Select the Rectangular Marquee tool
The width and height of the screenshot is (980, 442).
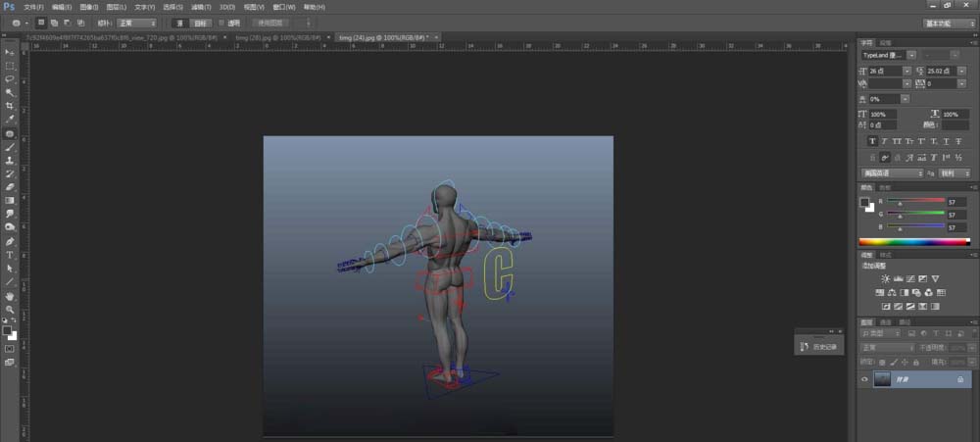[x=10, y=65]
